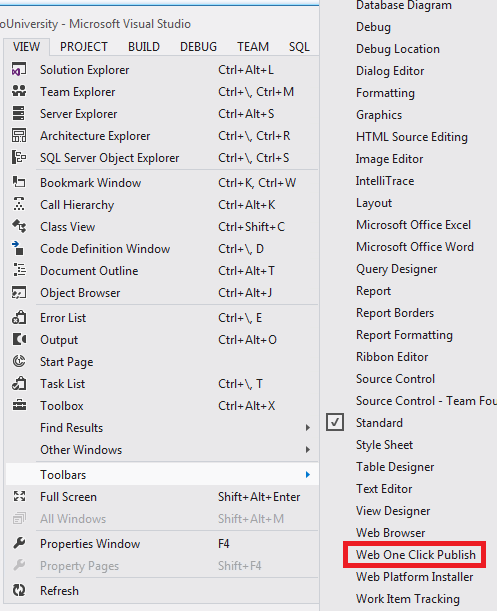Expand the Find Results submenu arrow
This screenshot has width=497, height=611.
click(308, 427)
